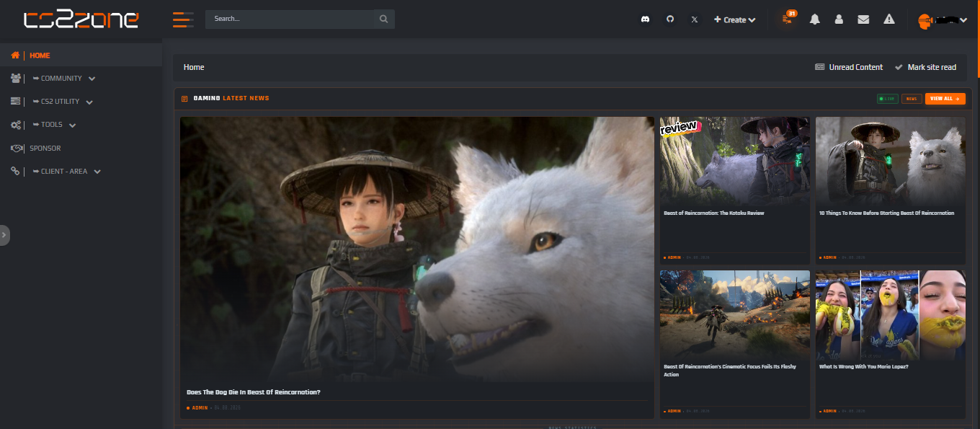Select SPONSOR in the sidebar

click(x=45, y=148)
